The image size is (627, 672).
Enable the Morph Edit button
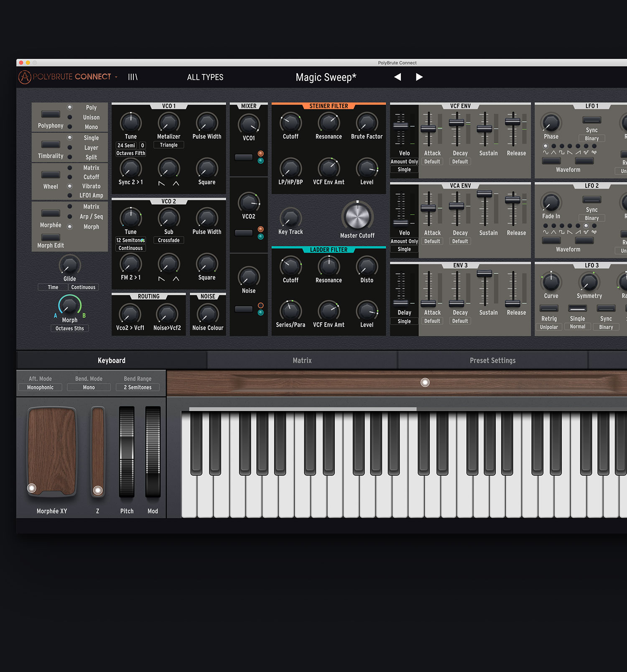click(x=51, y=238)
